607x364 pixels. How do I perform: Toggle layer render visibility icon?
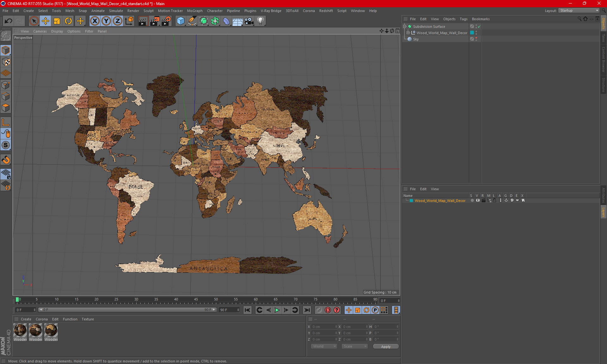[483, 201]
